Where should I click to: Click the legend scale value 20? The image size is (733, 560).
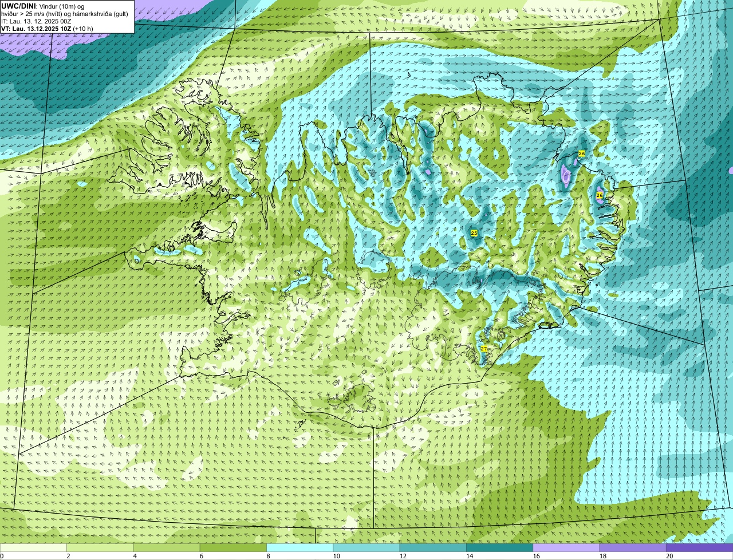pos(669,556)
